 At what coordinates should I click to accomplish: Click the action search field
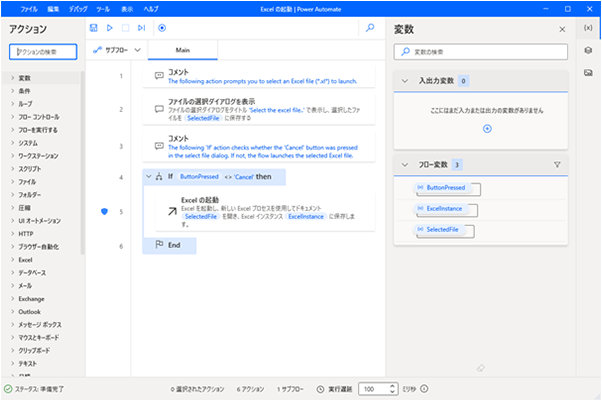click(43, 52)
